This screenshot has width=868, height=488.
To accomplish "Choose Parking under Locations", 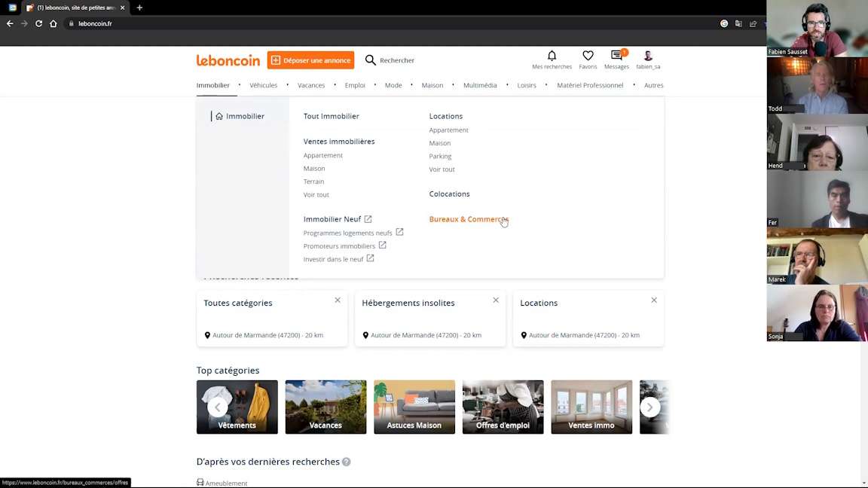I will click(x=440, y=157).
